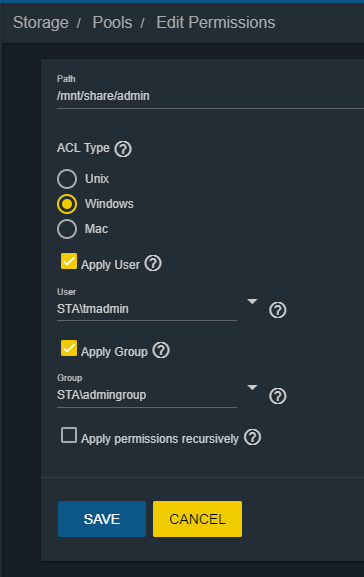
Task: Select the Unix ACL type
Action: point(67,179)
